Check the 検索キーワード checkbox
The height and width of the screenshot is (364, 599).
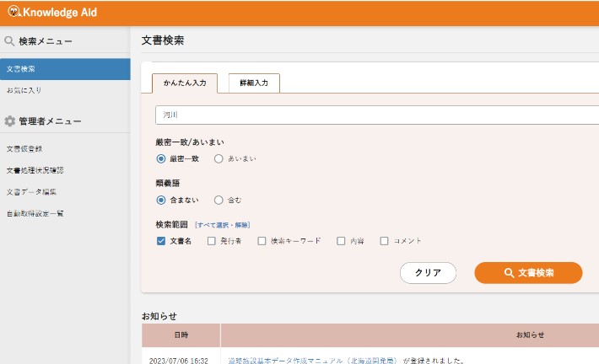[x=262, y=241]
